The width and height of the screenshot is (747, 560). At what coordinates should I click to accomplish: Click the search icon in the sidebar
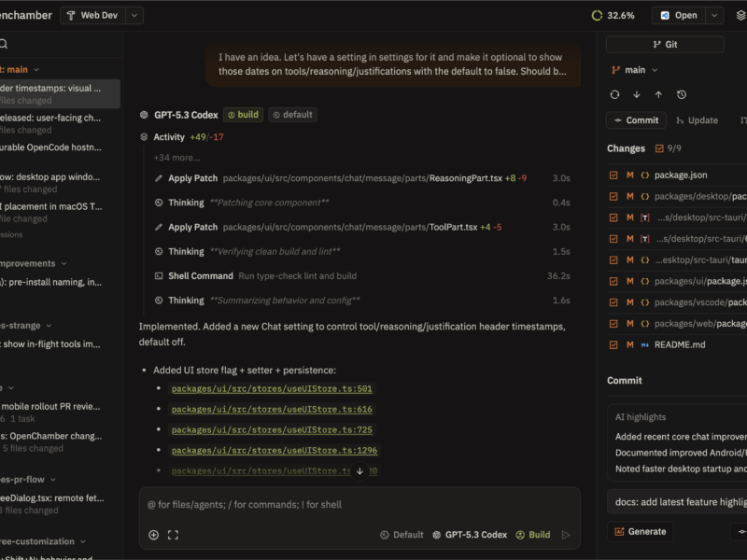(x=5, y=44)
